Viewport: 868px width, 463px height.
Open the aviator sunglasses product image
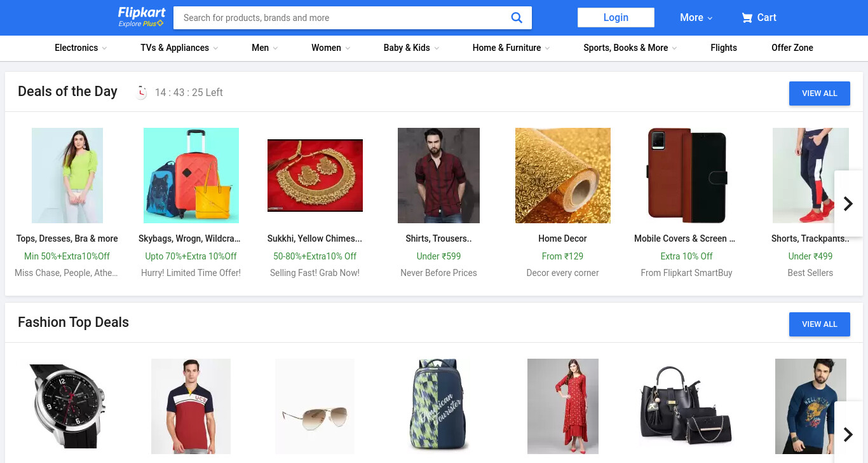click(315, 406)
